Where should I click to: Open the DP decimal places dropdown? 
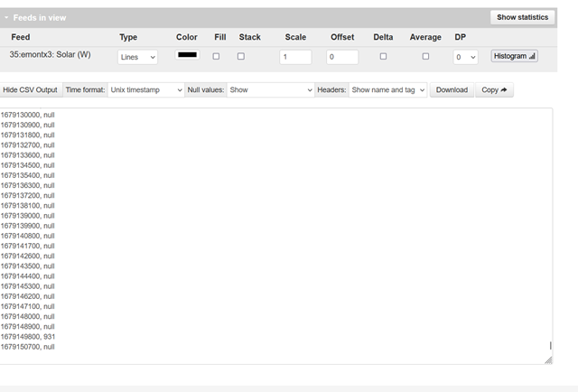(x=465, y=57)
